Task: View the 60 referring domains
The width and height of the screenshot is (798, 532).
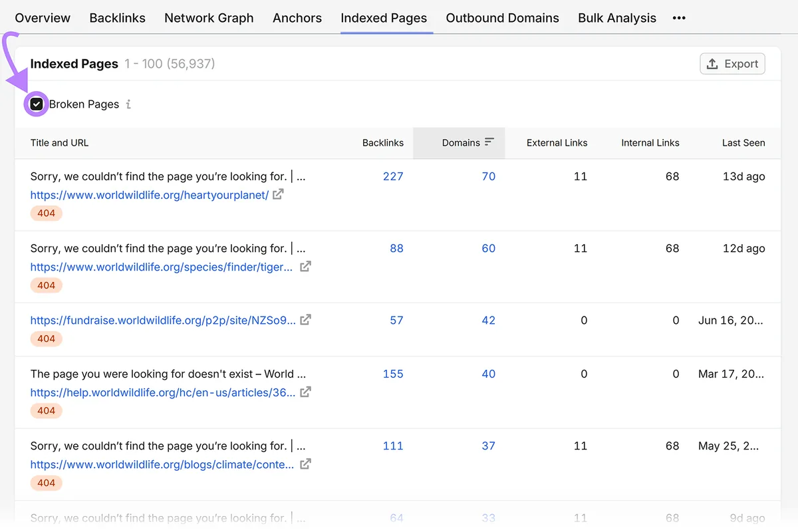Action: pyautogui.click(x=489, y=248)
